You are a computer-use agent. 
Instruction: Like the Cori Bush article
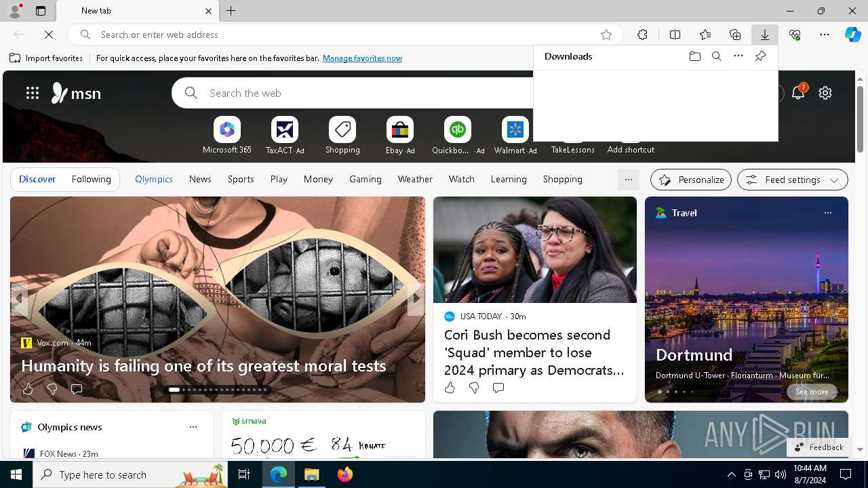point(450,388)
